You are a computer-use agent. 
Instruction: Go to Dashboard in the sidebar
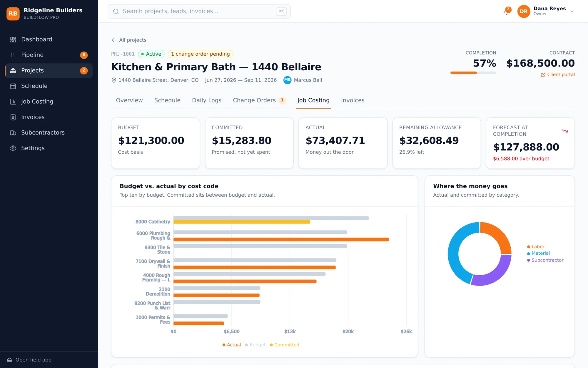tap(49, 39)
